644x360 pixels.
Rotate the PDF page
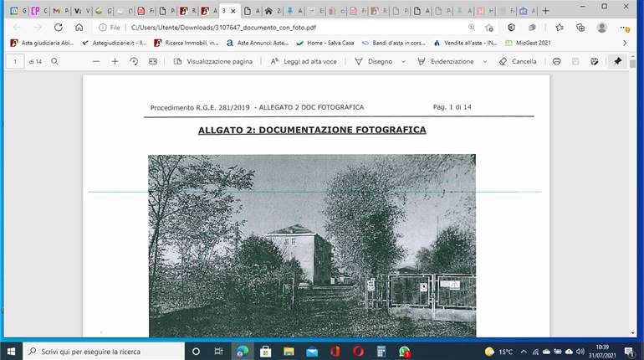134,61
